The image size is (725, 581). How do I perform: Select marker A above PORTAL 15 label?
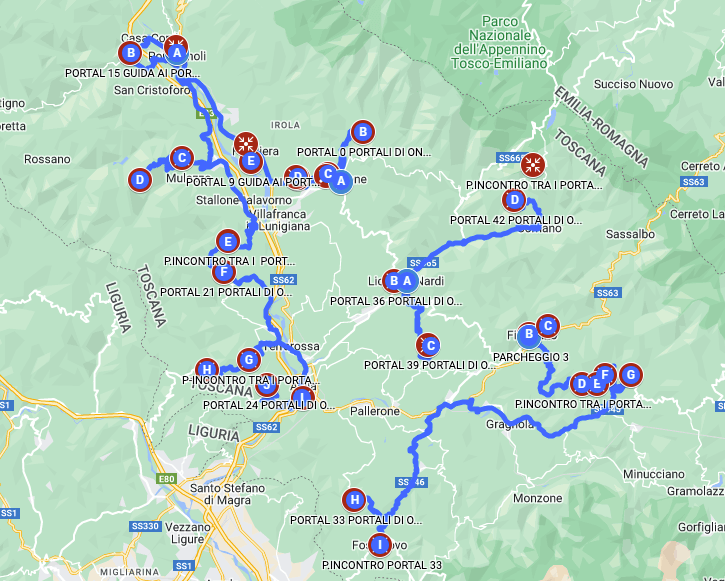(177, 53)
